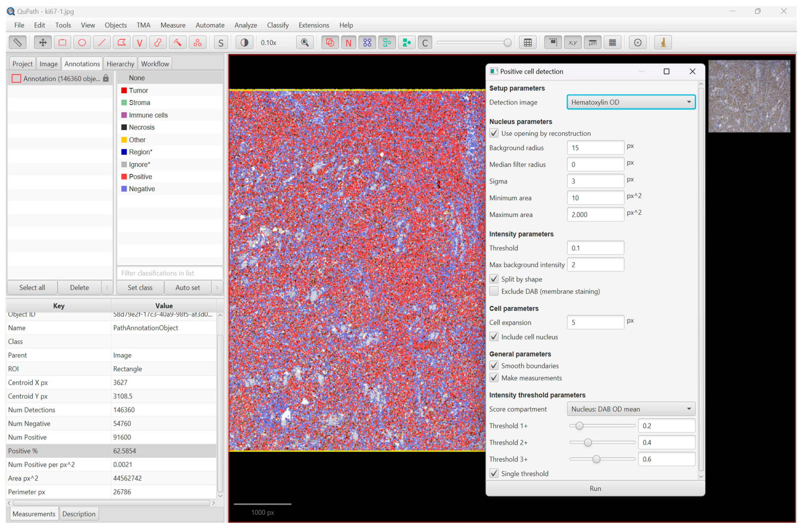
Task: Open options menu beside Delete button
Action: pyautogui.click(x=107, y=288)
